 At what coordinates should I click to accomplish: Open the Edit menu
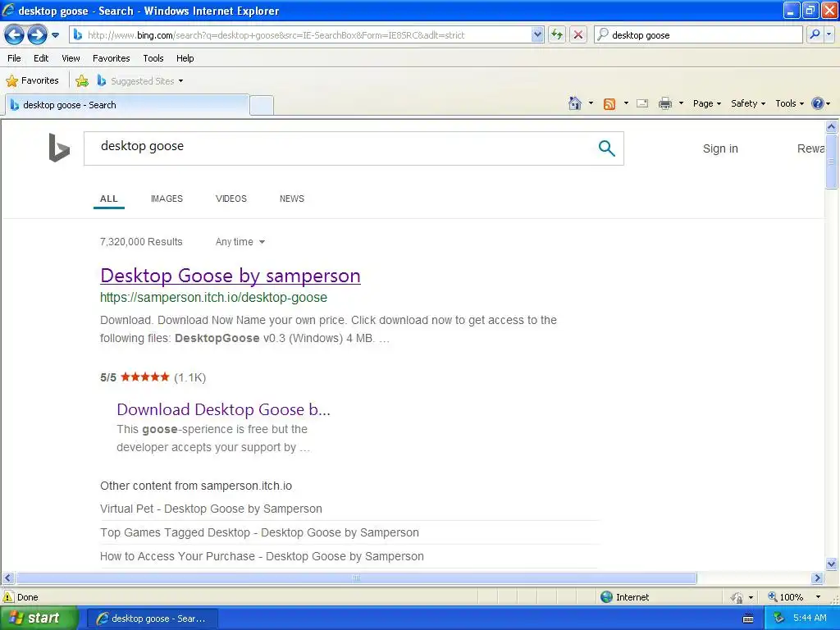pos(41,58)
